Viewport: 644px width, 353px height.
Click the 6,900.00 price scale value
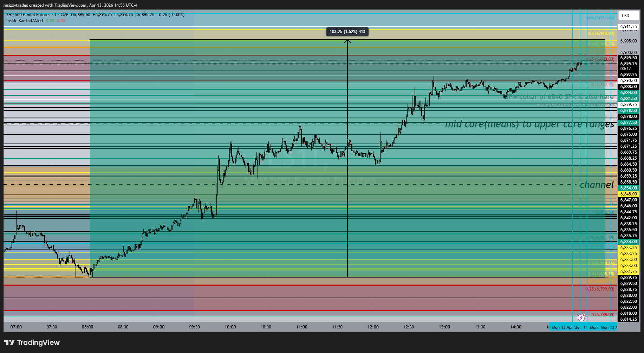pyautogui.click(x=628, y=53)
